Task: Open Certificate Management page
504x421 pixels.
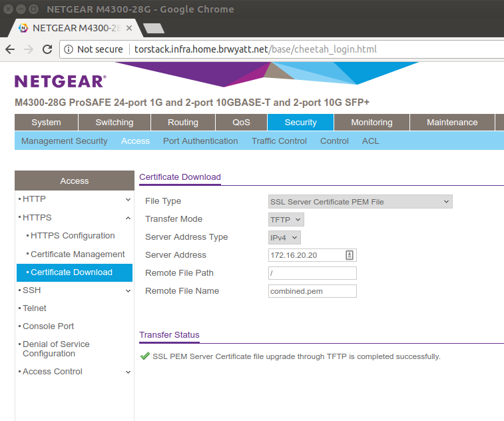Action: coord(77,254)
